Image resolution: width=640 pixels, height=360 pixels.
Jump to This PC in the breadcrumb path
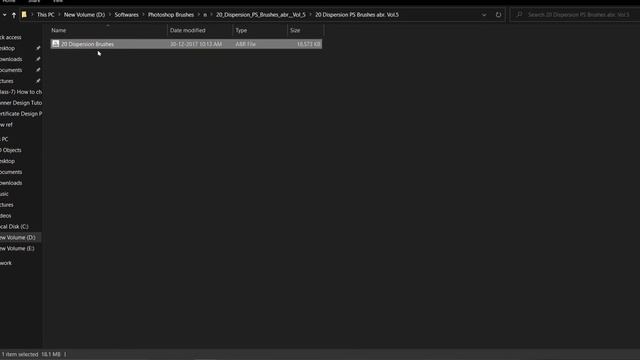(45, 15)
